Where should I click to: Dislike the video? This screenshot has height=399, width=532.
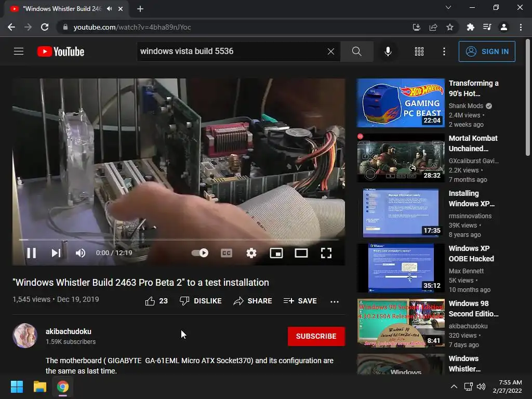pos(201,301)
